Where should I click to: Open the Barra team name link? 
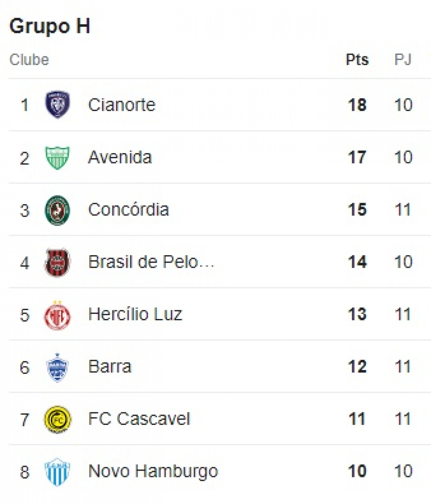[110, 367]
